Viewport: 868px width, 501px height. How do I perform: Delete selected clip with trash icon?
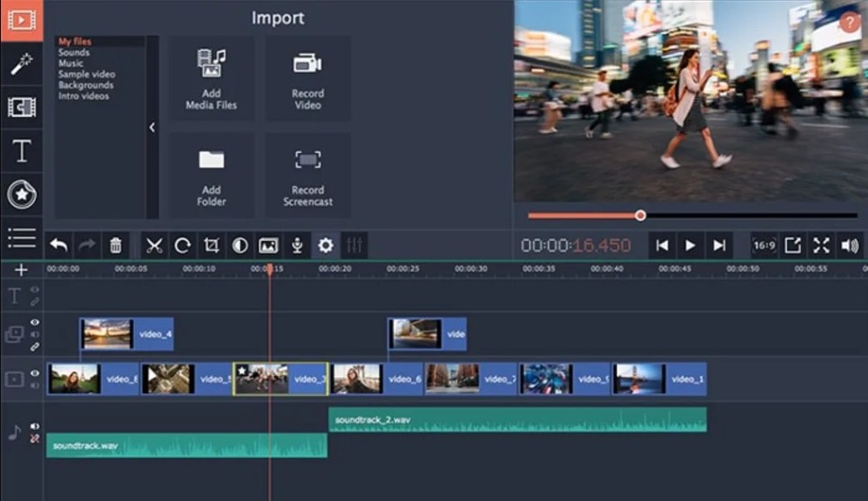[115, 245]
